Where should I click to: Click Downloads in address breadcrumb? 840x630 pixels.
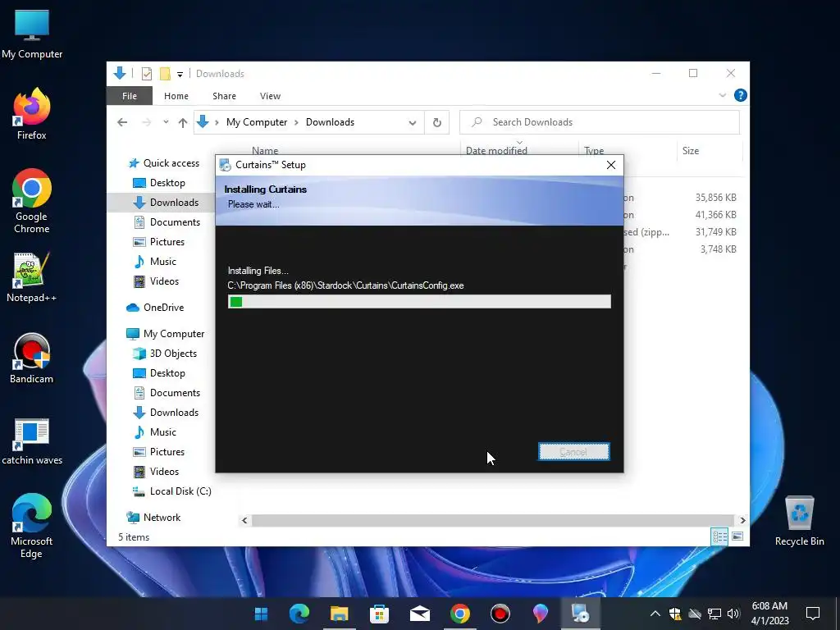[330, 122]
